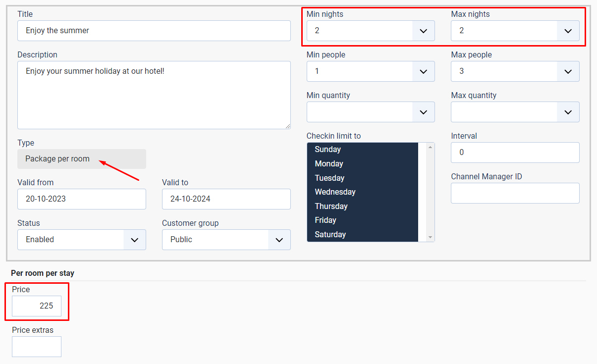The image size is (597, 364).
Task: Click the Price extras input field
Action: [37, 347]
